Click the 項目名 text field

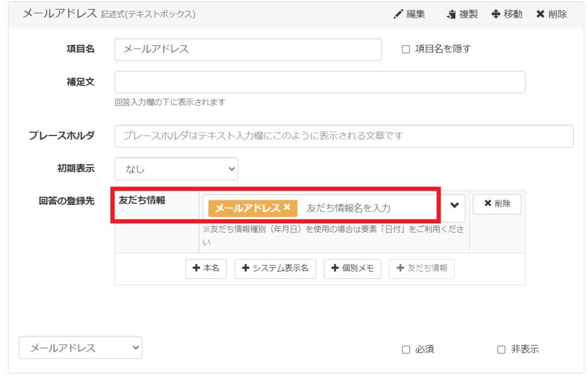point(247,49)
